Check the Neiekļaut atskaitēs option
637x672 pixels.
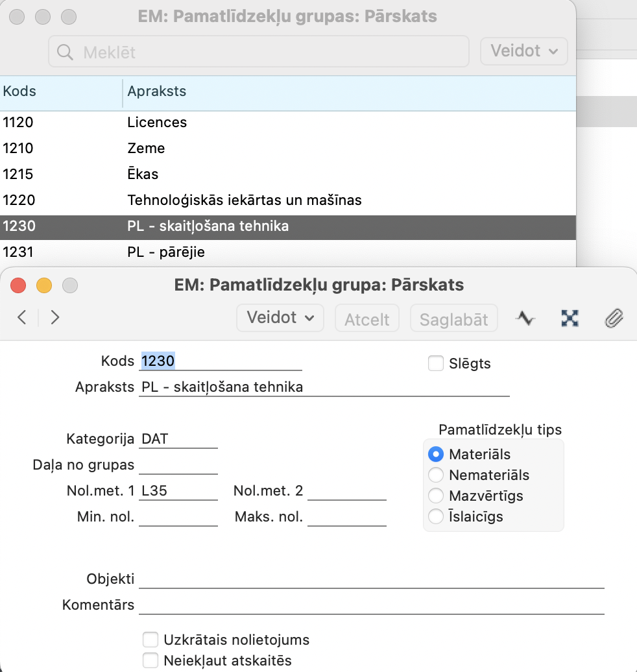point(150,661)
